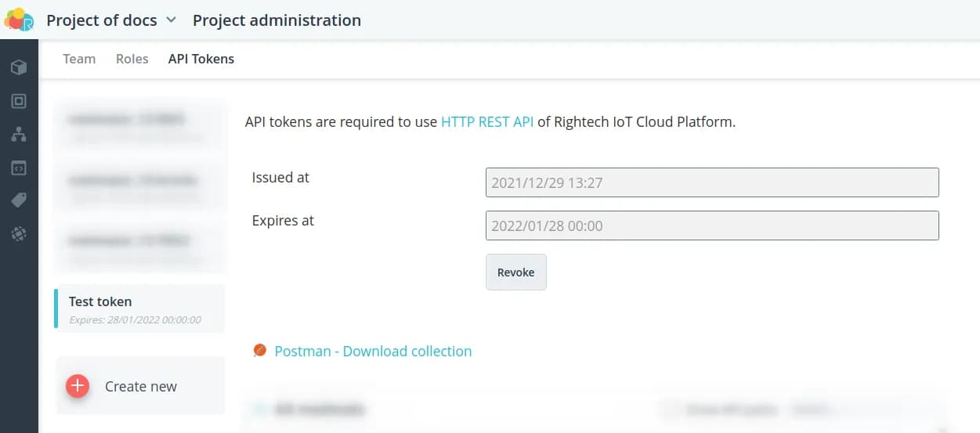Select the Test token entry

coord(139,309)
